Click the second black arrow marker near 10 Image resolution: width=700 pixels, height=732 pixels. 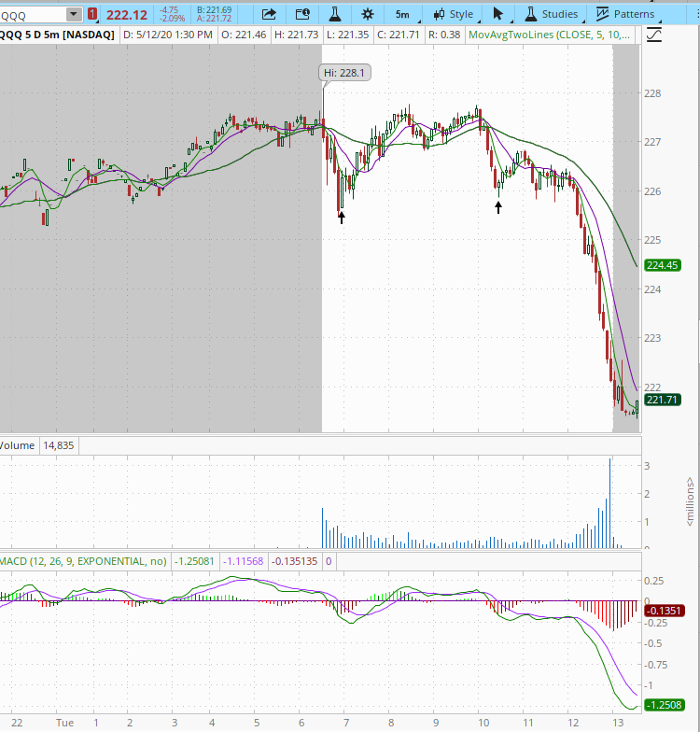pos(498,207)
